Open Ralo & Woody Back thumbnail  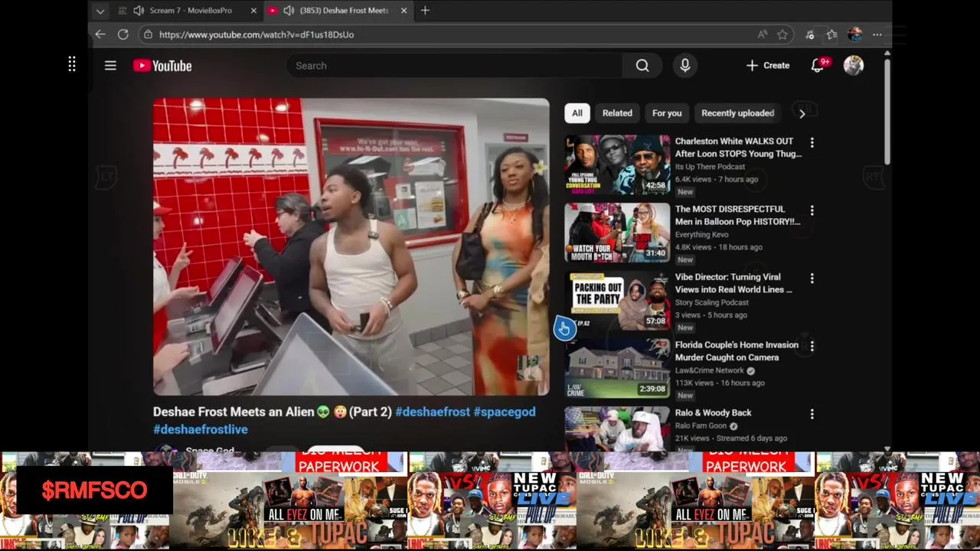point(617,429)
